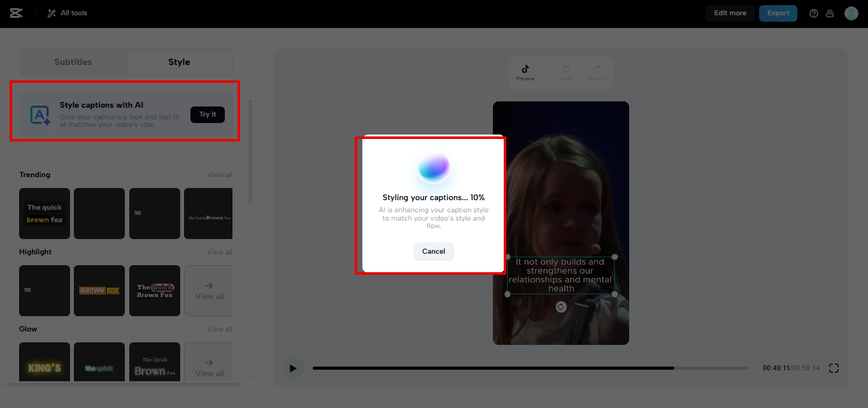Expand all Glow styles via arrow card
Viewport: 868px width, 408px height.
(x=208, y=363)
